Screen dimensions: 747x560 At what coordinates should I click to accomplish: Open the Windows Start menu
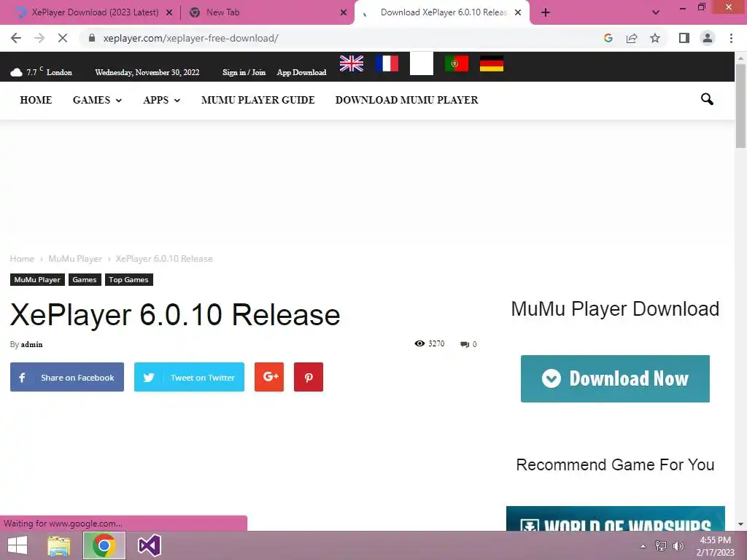18,545
